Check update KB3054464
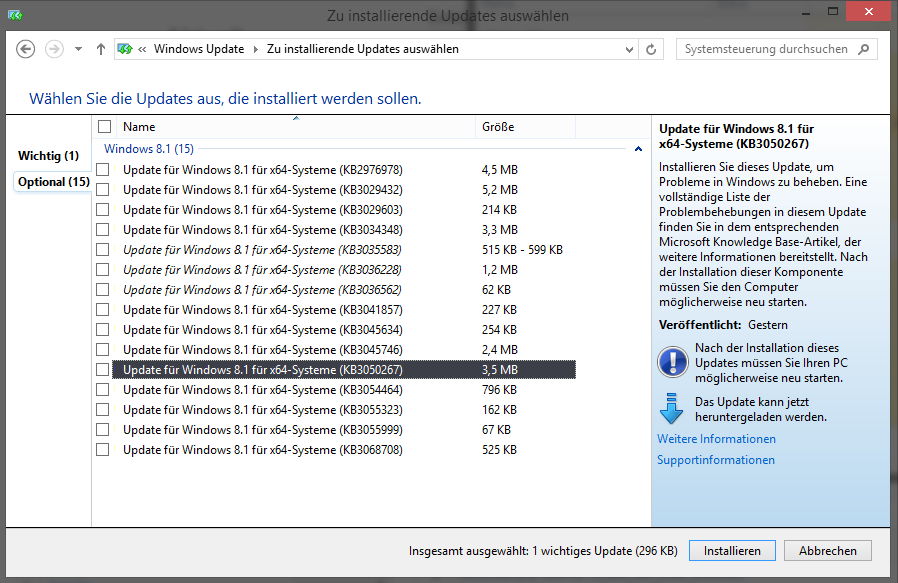898x583 pixels. point(103,389)
